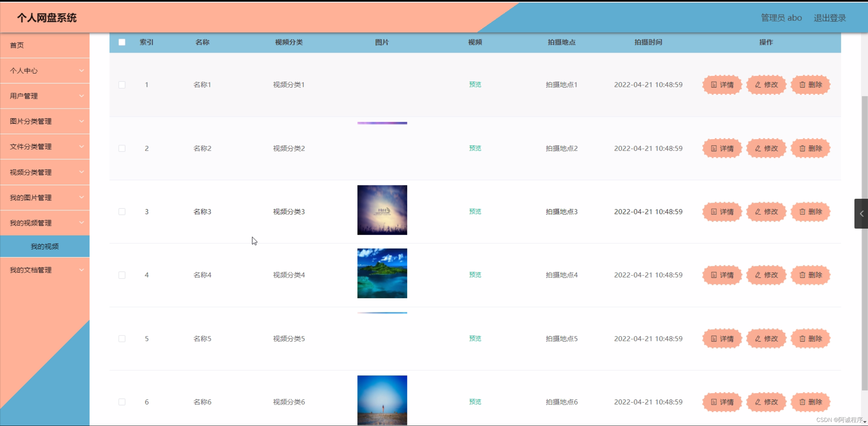The height and width of the screenshot is (426, 868).
Task: Click the trash delete button for 名称3
Action: pyautogui.click(x=810, y=212)
